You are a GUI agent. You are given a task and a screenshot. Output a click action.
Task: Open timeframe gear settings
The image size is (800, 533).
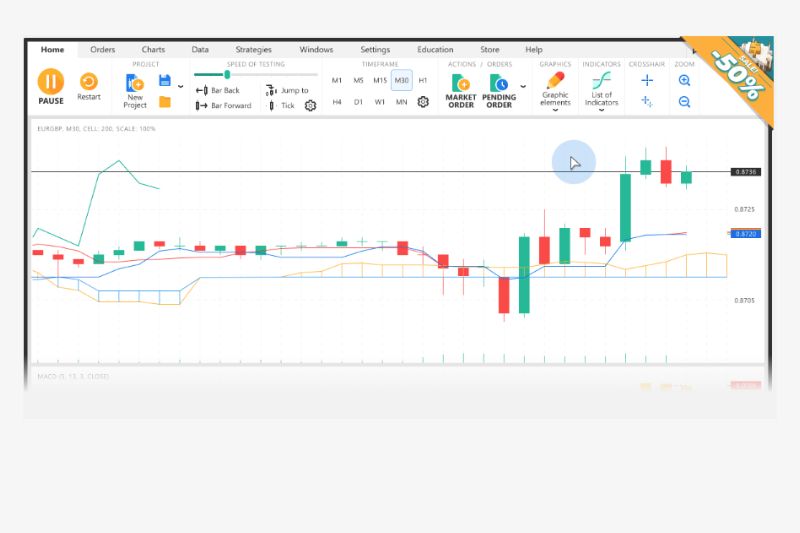tap(423, 102)
